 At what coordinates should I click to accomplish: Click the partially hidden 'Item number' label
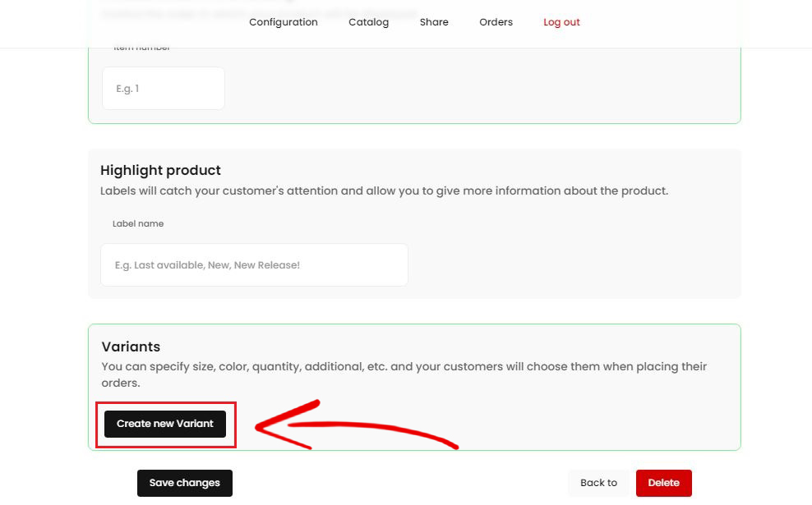tap(142, 48)
